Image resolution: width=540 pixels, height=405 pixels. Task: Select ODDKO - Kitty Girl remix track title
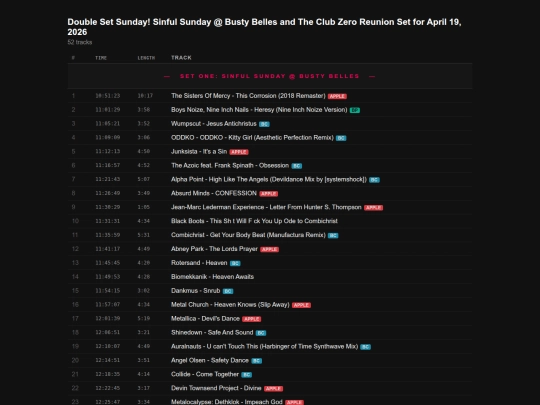coord(252,138)
